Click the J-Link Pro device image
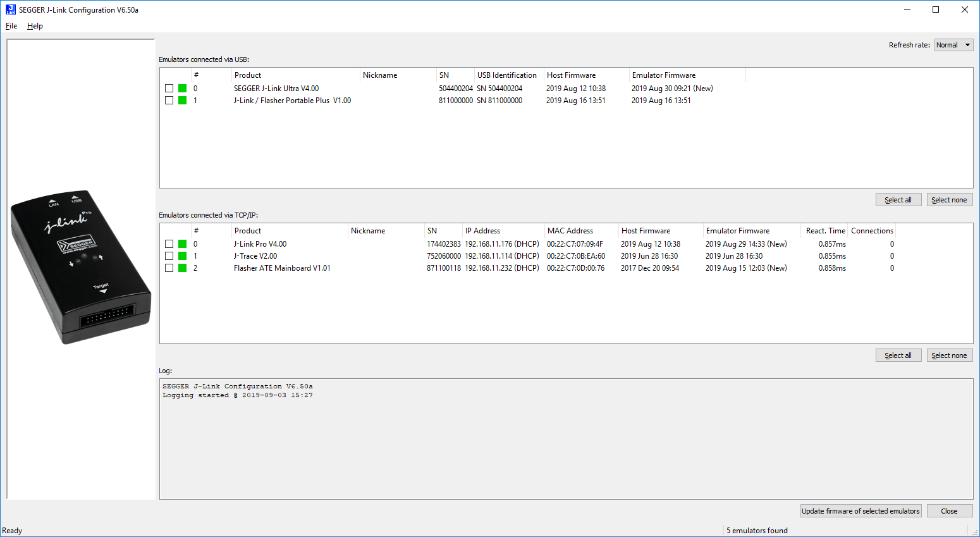 pyautogui.click(x=80, y=267)
